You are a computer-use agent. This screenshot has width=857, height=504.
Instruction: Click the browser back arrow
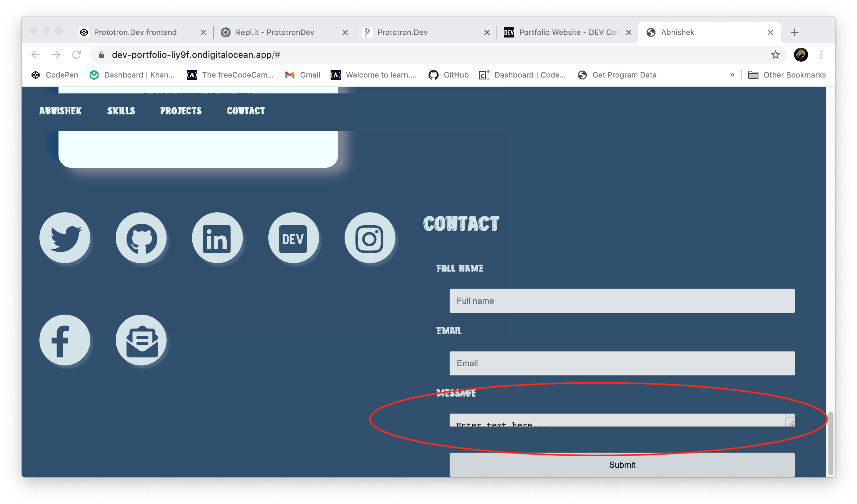coord(36,55)
